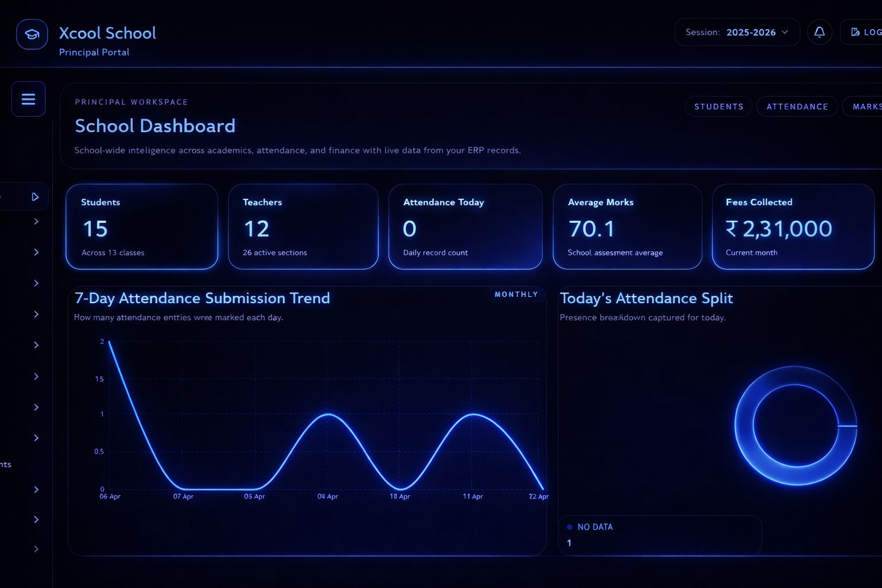882x588 pixels.
Task: Expand the second sidebar navigation chevron
Action: [36, 252]
